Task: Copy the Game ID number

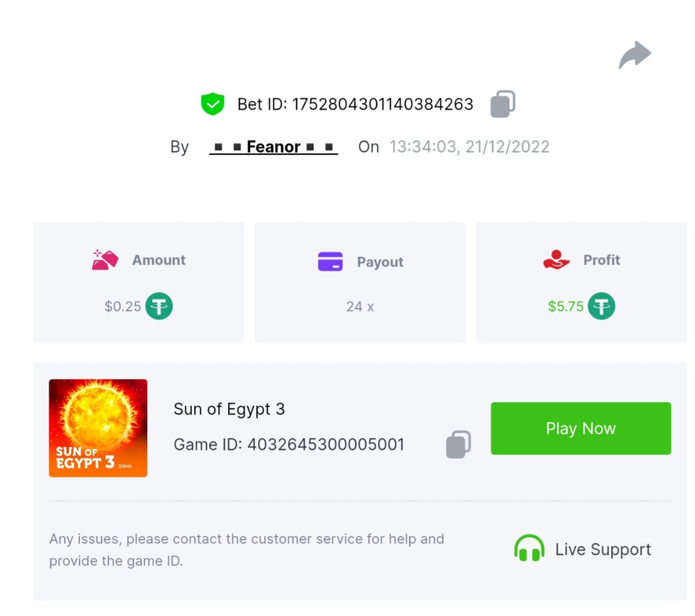Action: [458, 444]
